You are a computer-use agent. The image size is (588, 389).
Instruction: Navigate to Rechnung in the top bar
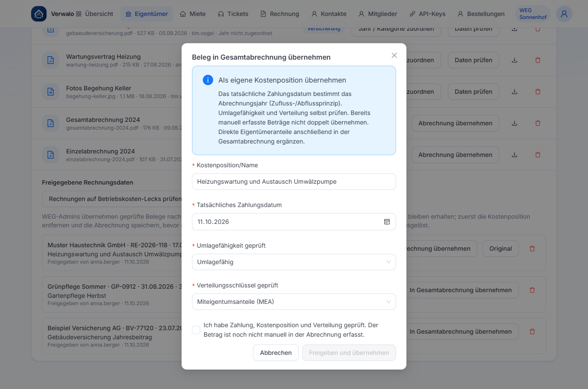280,14
